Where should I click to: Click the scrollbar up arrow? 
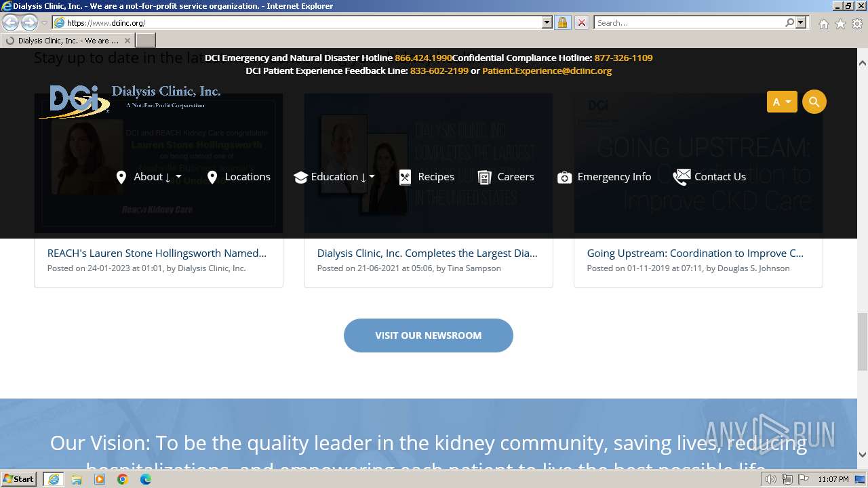(863, 63)
